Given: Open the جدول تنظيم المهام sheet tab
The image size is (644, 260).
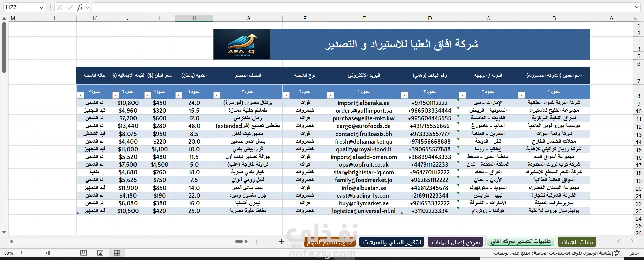Looking at the screenshot, I should pyautogui.click(x=329, y=242).
